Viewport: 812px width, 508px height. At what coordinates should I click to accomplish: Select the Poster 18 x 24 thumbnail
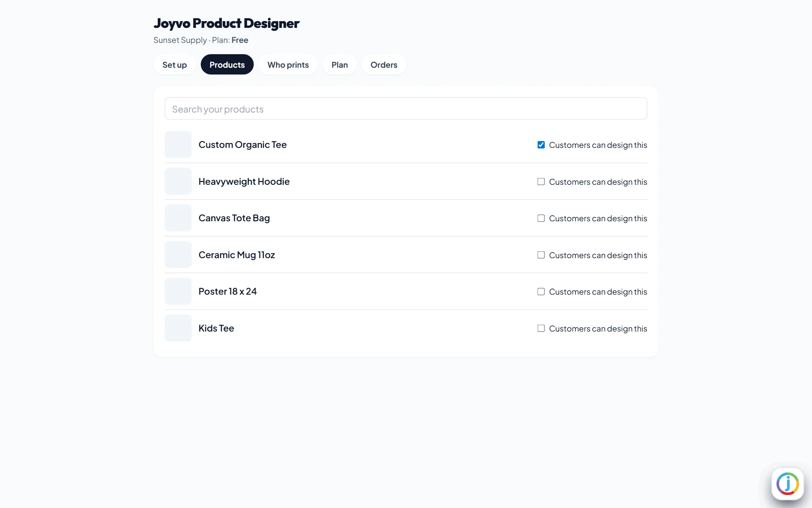[x=178, y=291]
